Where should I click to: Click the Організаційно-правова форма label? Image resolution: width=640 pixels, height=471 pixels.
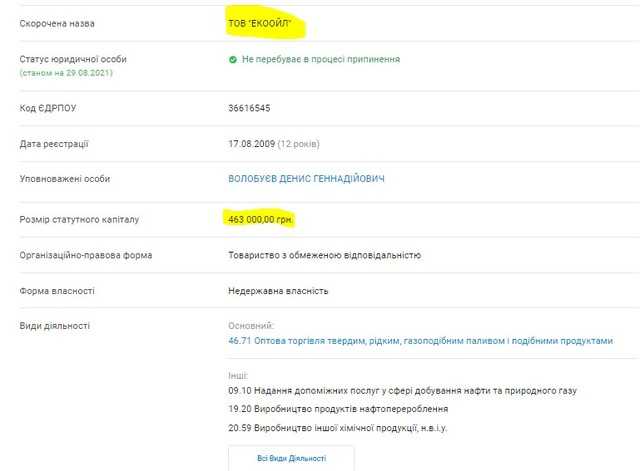click(86, 255)
